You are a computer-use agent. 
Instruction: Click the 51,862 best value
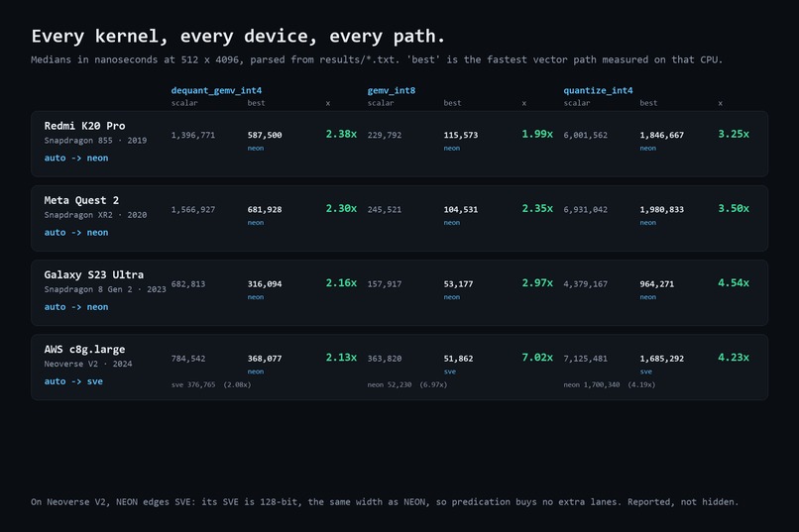pyautogui.click(x=458, y=359)
